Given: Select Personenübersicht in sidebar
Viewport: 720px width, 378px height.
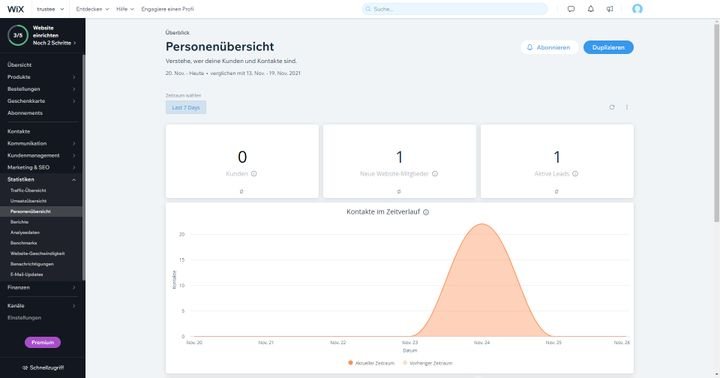Looking at the screenshot, I should tap(30, 211).
